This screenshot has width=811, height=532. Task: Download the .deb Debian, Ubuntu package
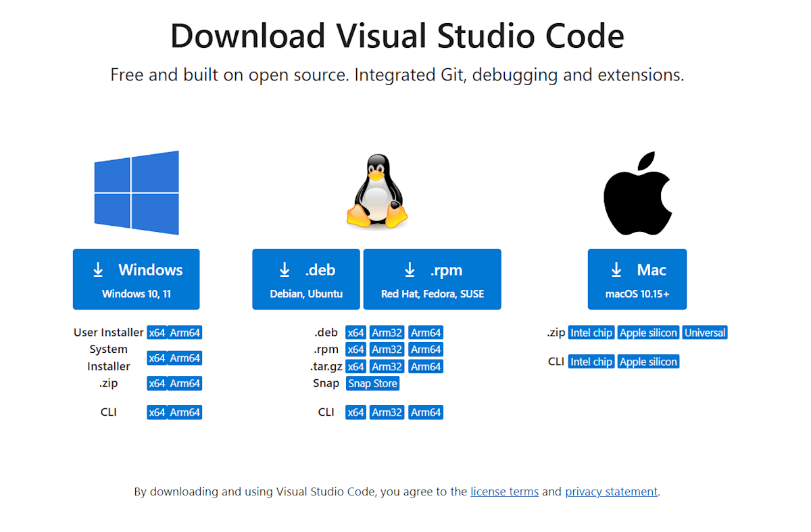coord(306,279)
